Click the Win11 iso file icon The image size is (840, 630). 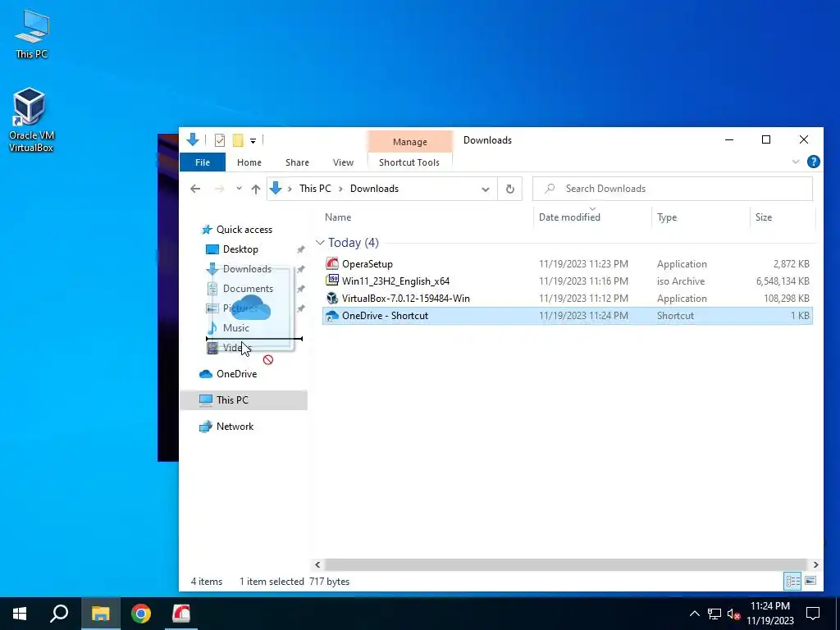tap(332, 281)
